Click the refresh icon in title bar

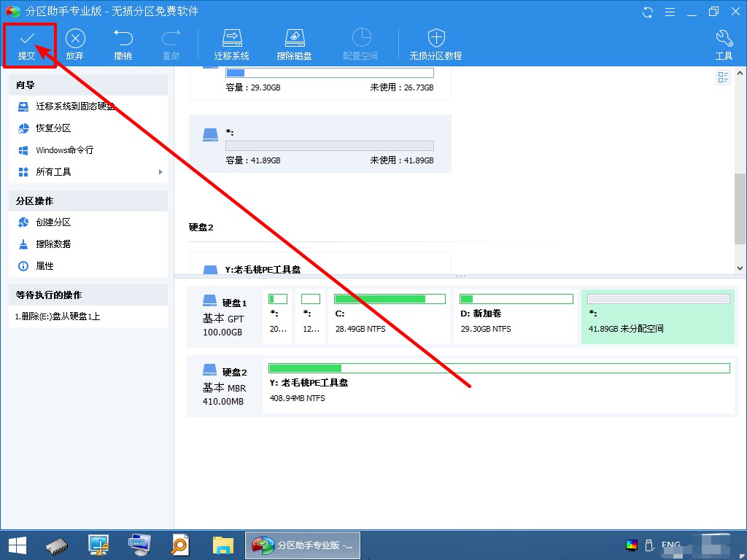[648, 12]
